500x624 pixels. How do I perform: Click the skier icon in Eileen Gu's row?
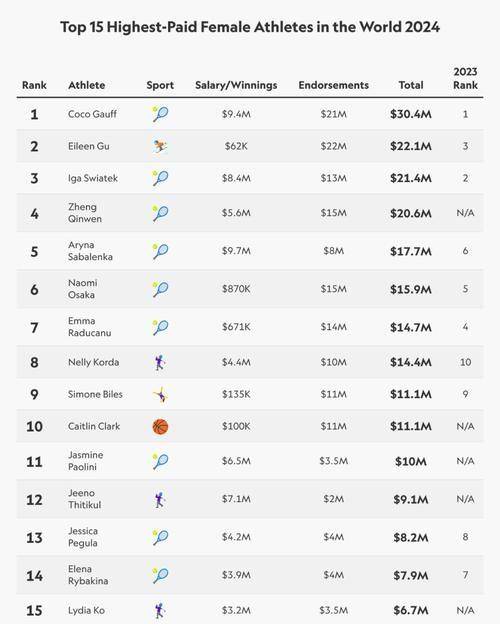pyautogui.click(x=160, y=146)
